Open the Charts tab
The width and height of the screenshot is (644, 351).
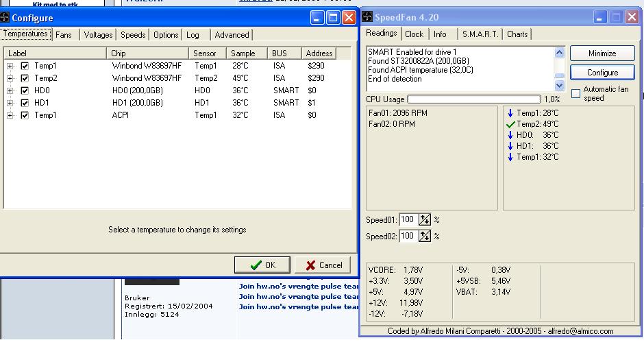[x=517, y=34]
